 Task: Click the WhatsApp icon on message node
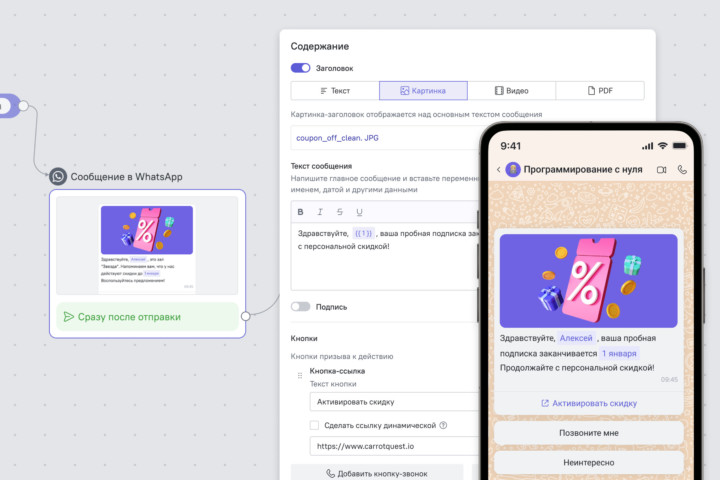tap(58, 176)
